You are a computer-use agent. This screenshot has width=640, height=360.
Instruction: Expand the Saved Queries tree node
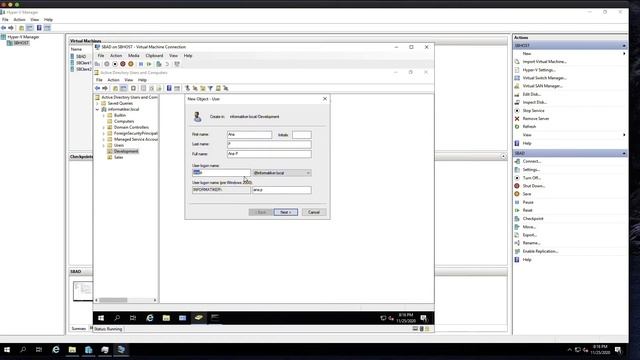(x=98, y=103)
